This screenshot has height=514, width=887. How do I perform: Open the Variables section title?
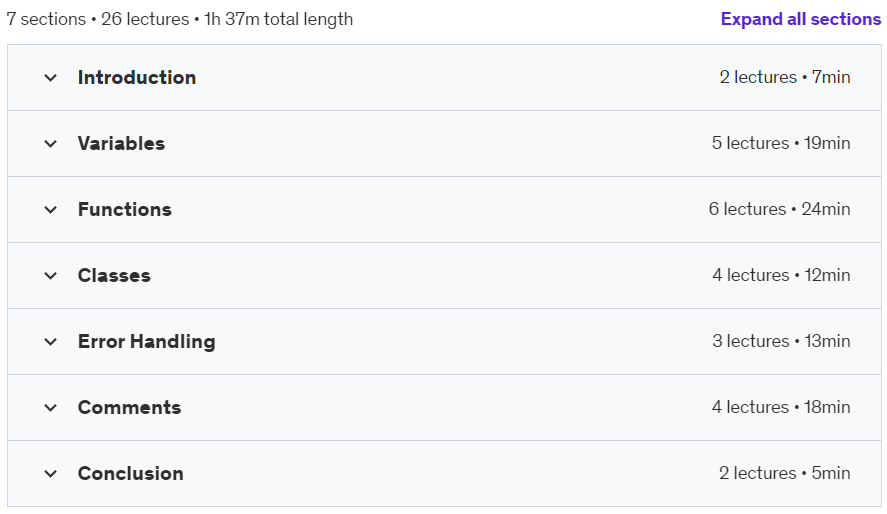121,144
